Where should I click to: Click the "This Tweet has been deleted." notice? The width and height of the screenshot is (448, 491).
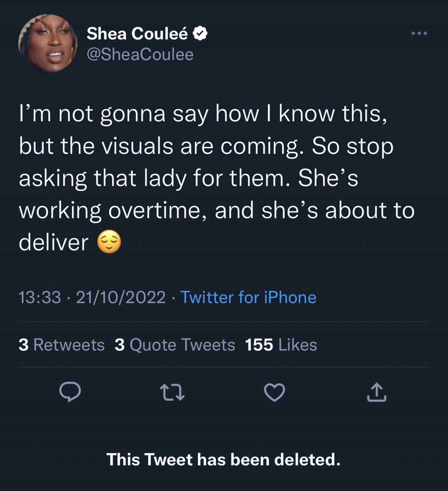(223, 460)
